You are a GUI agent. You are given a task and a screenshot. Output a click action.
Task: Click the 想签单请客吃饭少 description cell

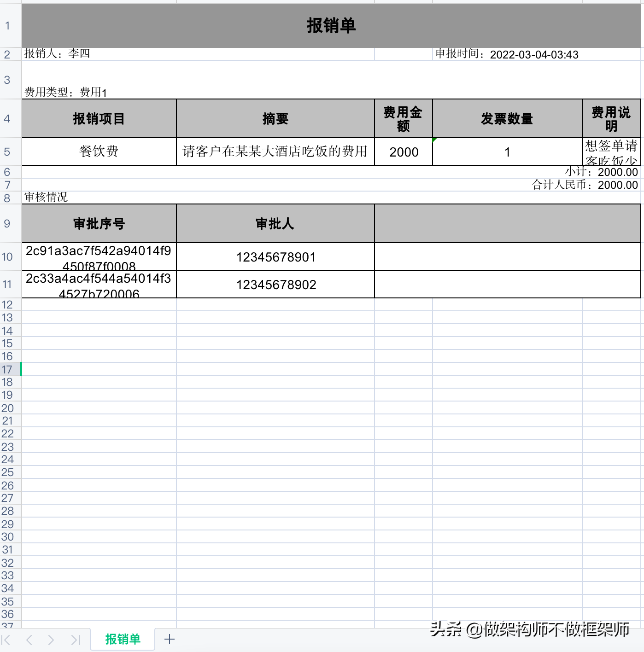[612, 151]
